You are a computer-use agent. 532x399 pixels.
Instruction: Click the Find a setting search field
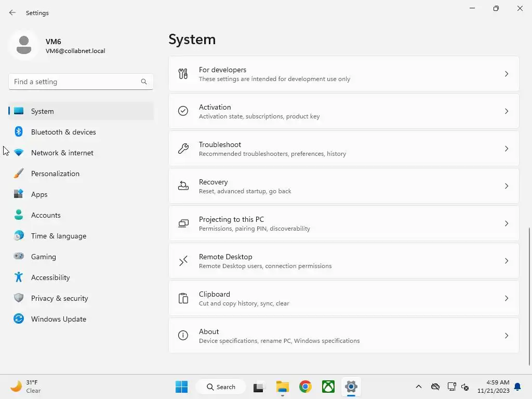click(x=81, y=82)
